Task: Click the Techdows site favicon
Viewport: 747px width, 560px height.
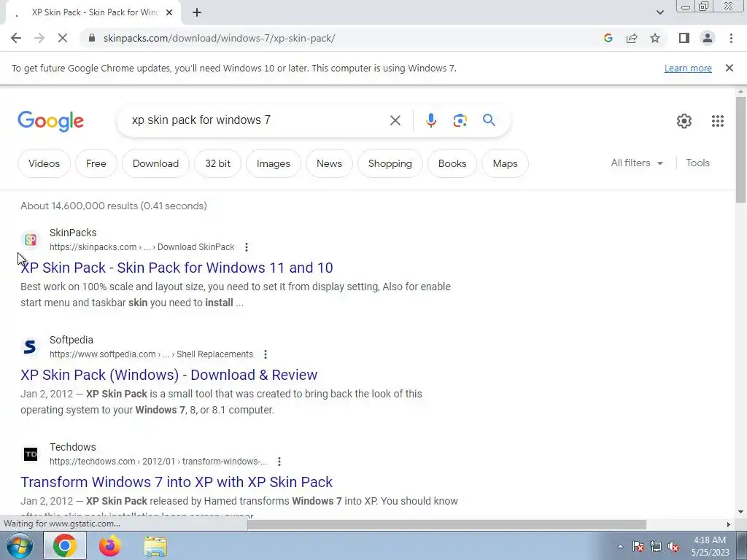Action: point(31,454)
